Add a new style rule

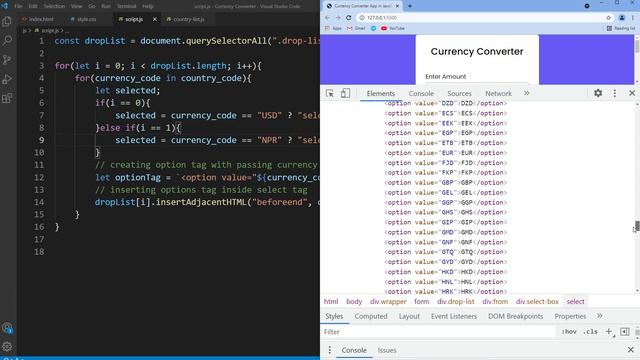coord(609,332)
